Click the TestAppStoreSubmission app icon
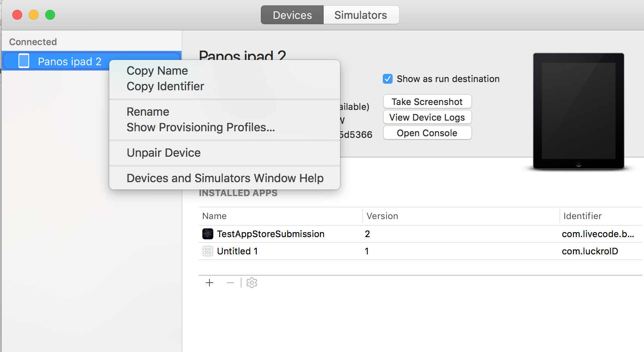The image size is (644, 352). click(x=208, y=234)
